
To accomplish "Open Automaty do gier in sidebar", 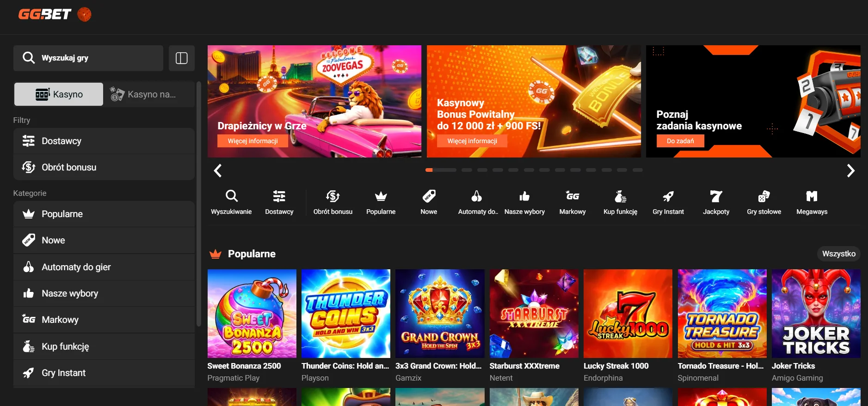I will (104, 267).
